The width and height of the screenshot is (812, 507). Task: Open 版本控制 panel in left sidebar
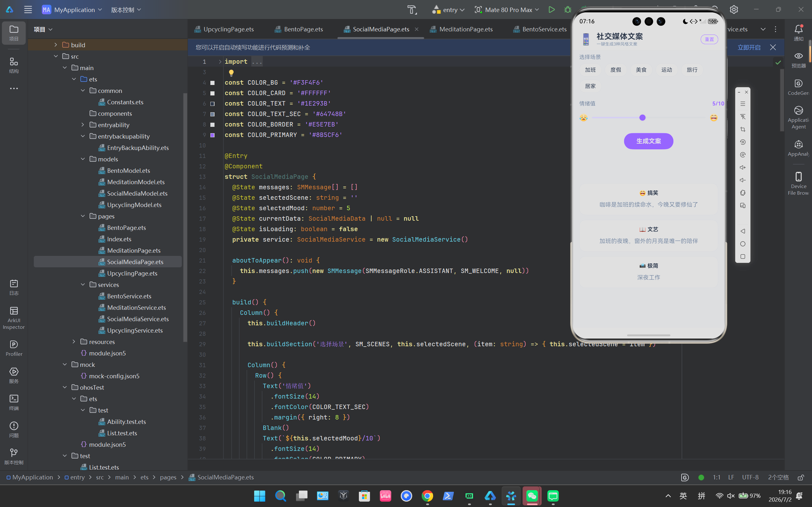(x=14, y=457)
